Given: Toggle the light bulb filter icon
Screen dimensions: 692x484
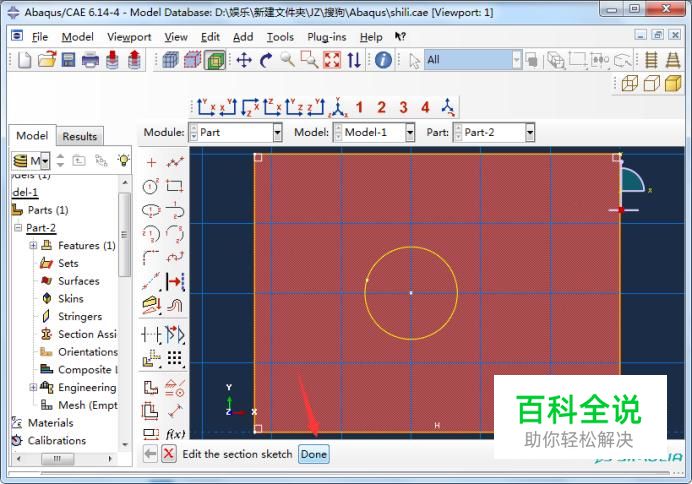Looking at the screenshot, I should [x=124, y=160].
